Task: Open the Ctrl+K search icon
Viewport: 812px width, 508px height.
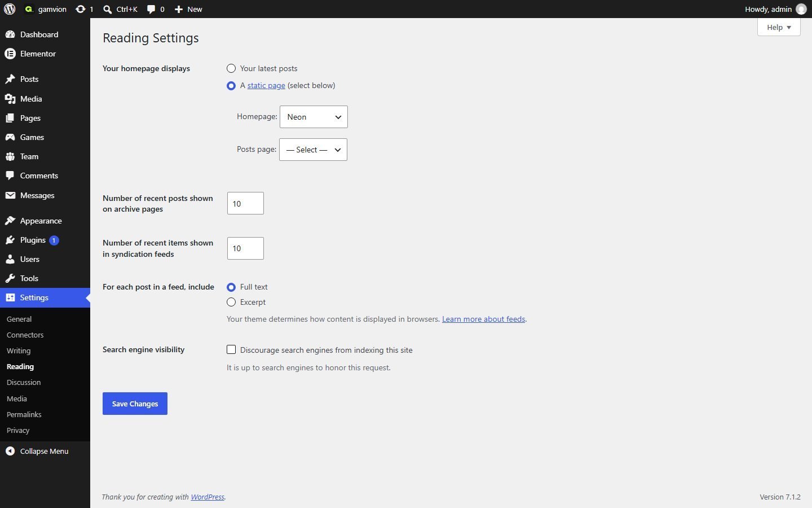Action: [107, 9]
